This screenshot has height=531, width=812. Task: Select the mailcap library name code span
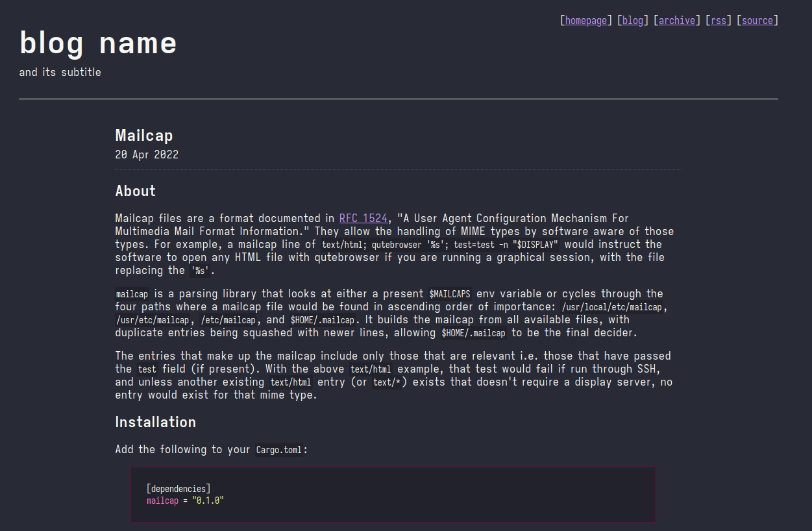[132, 293]
